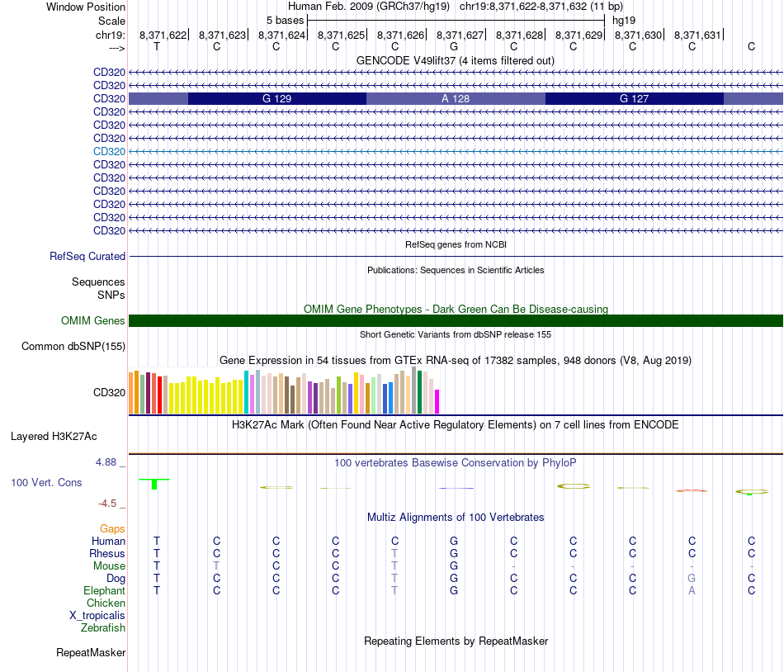Click the OMIM Genes track label
This screenshot has height=672, width=784.
click(92, 320)
